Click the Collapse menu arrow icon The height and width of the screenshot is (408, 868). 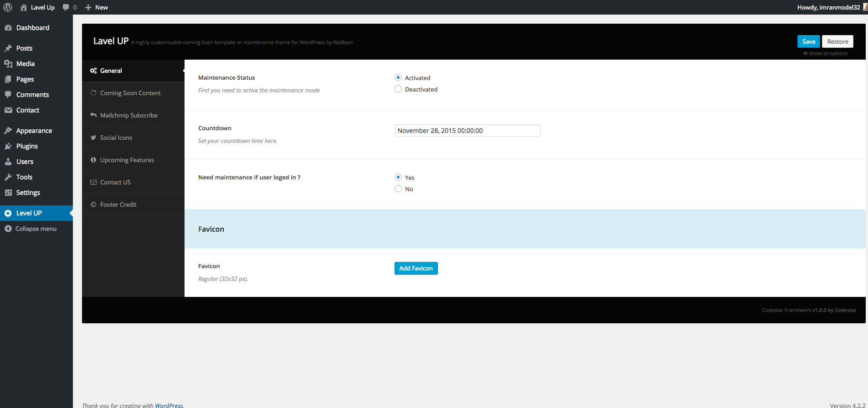(x=8, y=229)
